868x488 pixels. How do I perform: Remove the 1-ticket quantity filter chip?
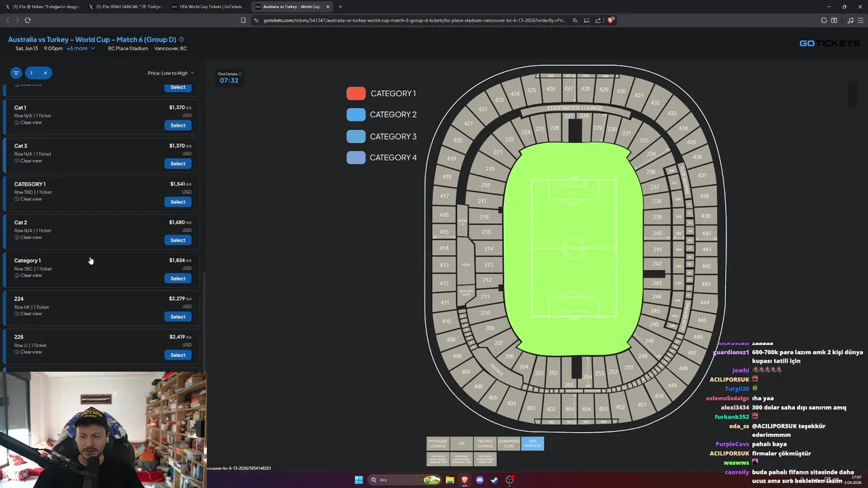45,73
